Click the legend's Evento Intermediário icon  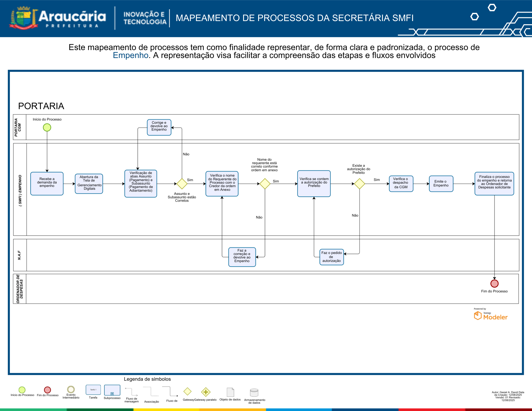coord(71,389)
